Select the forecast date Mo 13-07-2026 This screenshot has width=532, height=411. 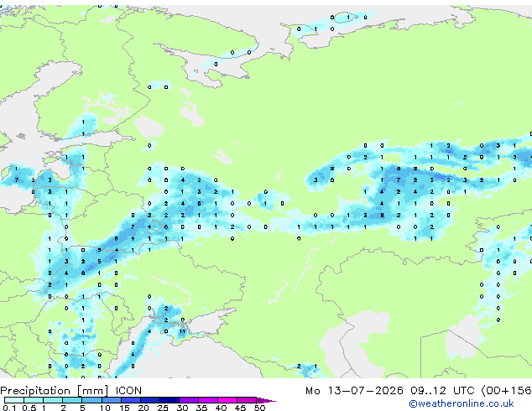[354, 391]
